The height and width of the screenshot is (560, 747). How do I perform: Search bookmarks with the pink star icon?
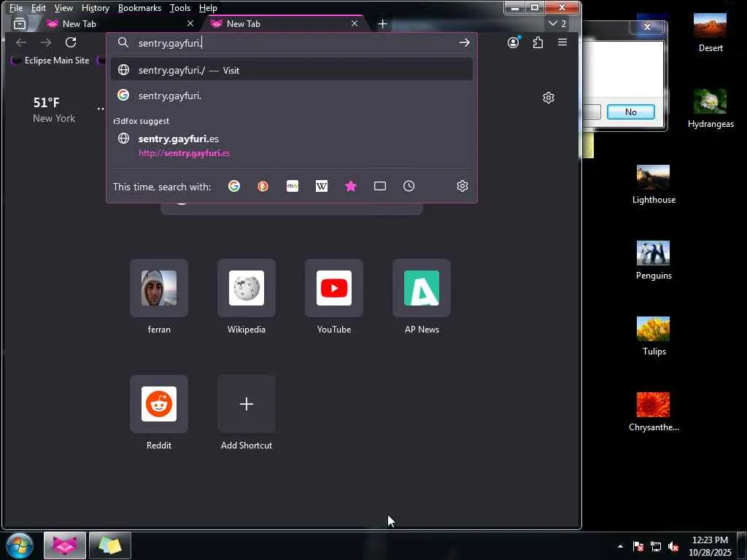pos(351,186)
